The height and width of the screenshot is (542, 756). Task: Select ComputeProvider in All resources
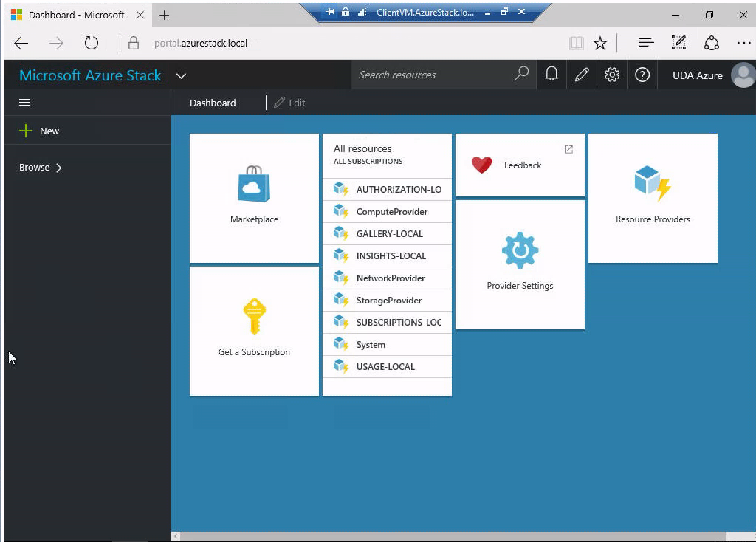coord(391,212)
